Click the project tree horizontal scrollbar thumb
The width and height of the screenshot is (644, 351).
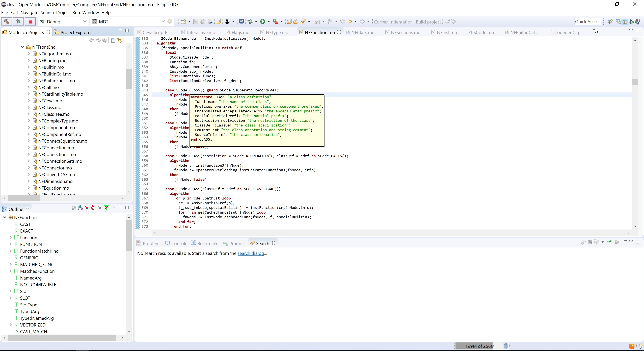(x=24, y=198)
